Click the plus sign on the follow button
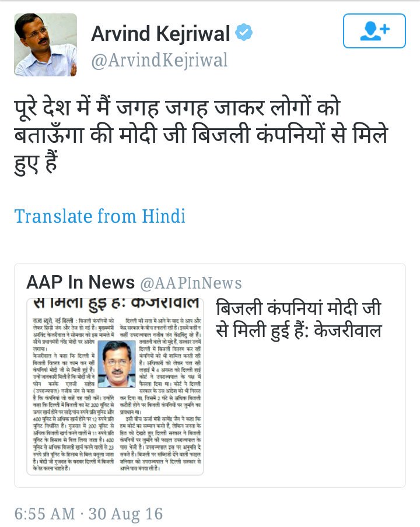This screenshot has height=527, width=420. click(384, 29)
